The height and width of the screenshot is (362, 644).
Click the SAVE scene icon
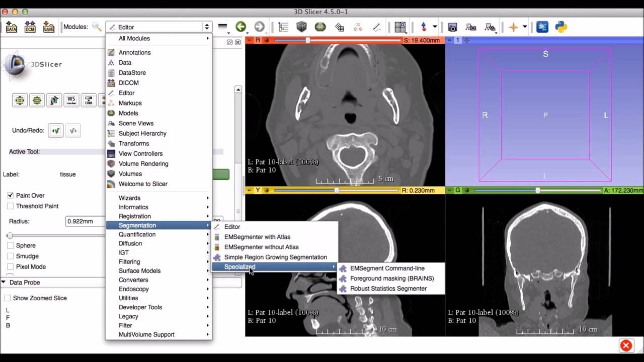48,27
